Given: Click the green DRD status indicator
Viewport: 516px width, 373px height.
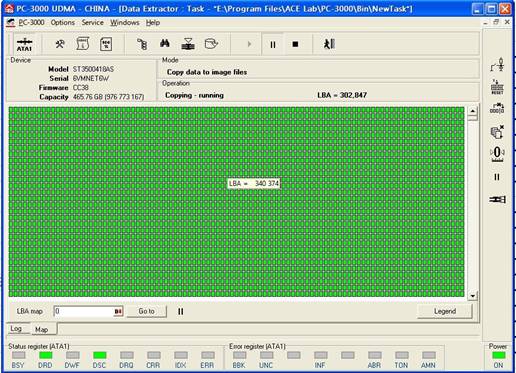Looking at the screenshot, I should (x=45, y=355).
